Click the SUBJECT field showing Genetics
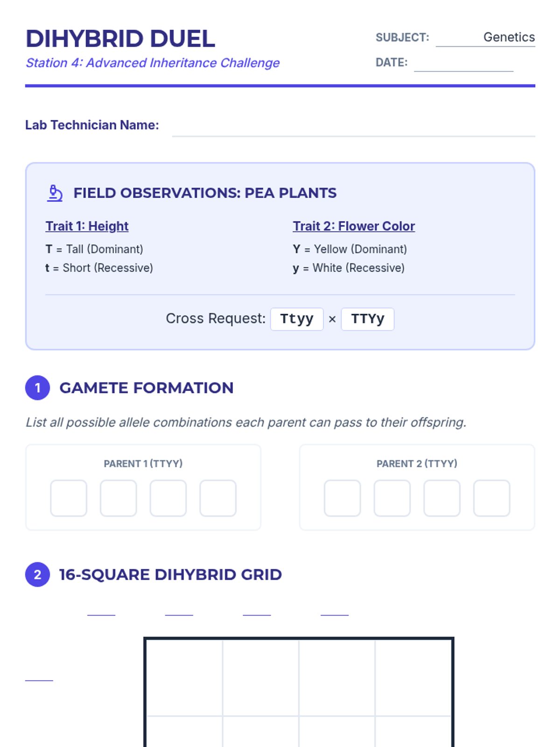Viewport: 560px width, 747px height. coord(485,37)
